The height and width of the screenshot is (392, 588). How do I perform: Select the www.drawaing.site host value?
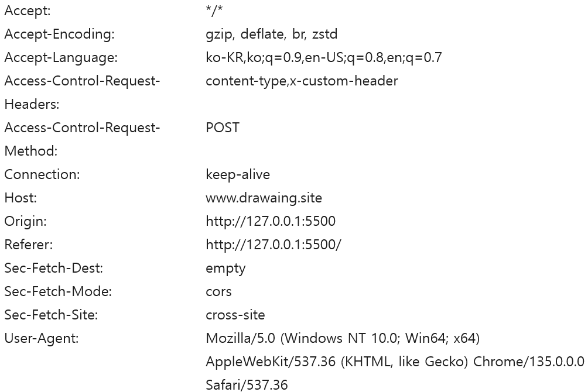(264, 198)
